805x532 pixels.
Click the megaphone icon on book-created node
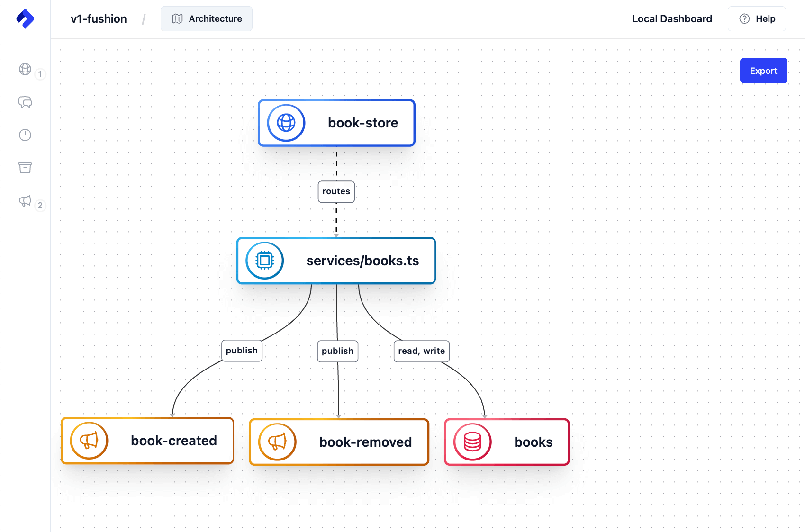click(89, 441)
